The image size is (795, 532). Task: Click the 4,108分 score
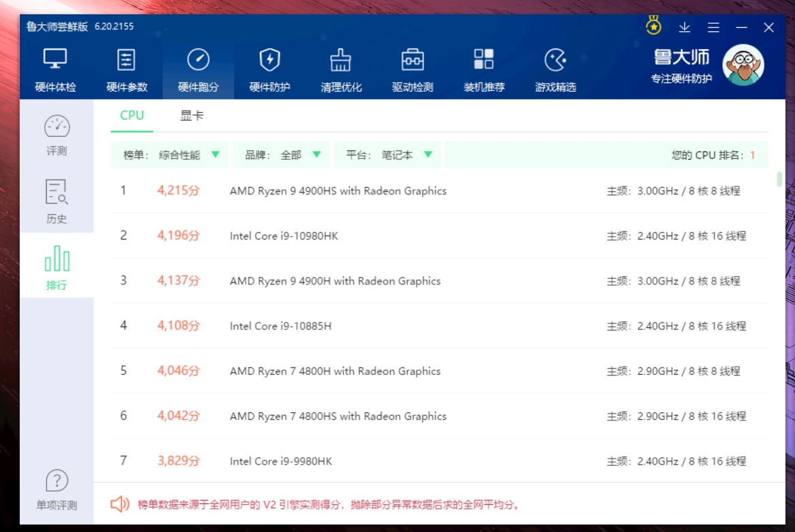tap(178, 326)
